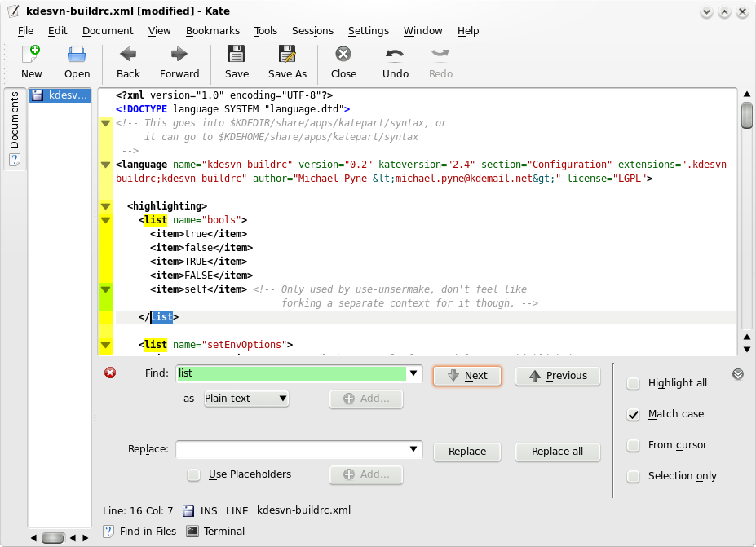The height and width of the screenshot is (547, 756).
Task: Click the document list horizontal scrollbar handle
Action: (x=52, y=538)
